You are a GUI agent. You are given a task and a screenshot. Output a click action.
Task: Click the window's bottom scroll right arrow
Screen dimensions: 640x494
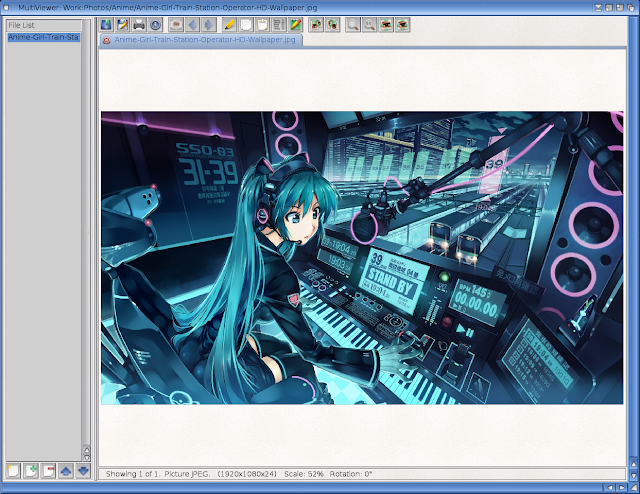[x=621, y=487]
